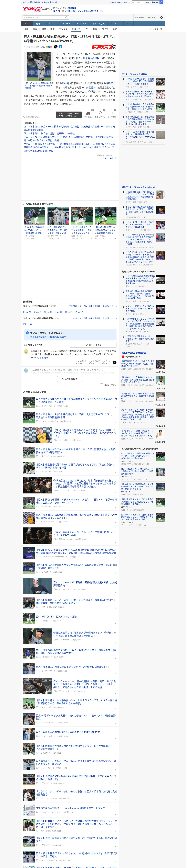Expand the first comment with もっと見る
The width and height of the screenshot is (186, 868).
(43, 357)
